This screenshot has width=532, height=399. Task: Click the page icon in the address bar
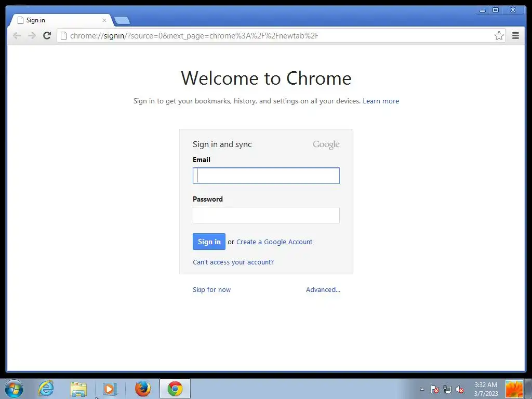[63, 36]
